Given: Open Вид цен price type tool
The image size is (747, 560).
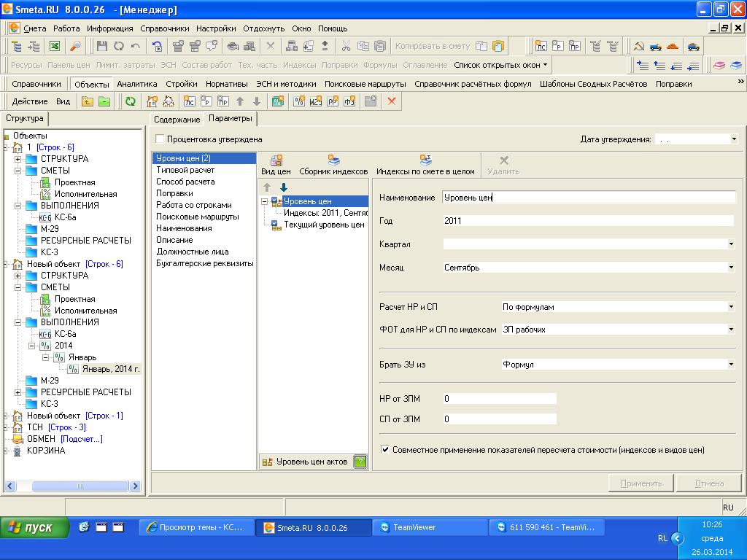Looking at the screenshot, I should [276, 165].
